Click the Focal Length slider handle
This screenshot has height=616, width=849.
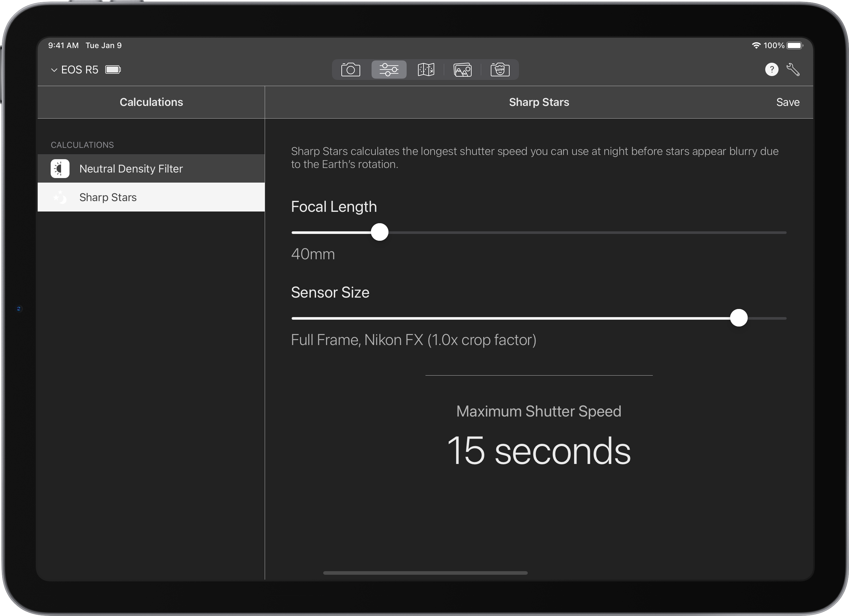[x=380, y=232]
